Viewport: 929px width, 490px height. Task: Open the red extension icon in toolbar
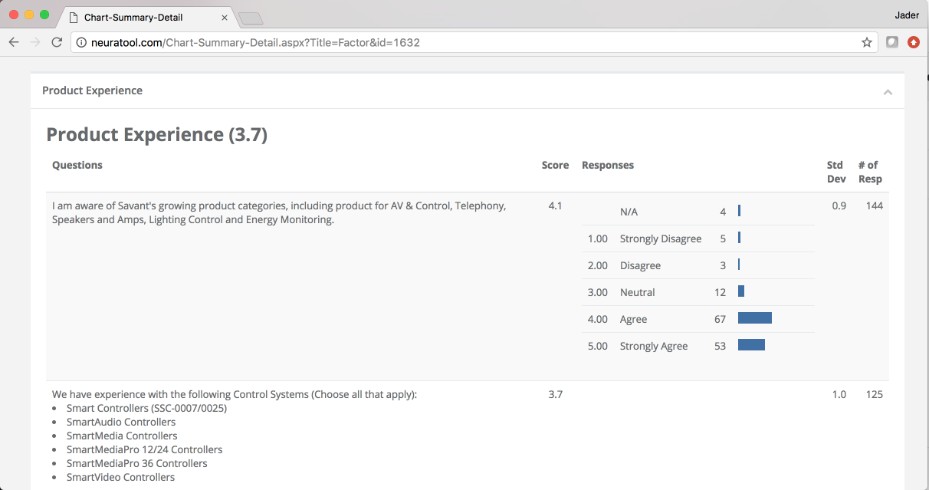click(x=914, y=42)
